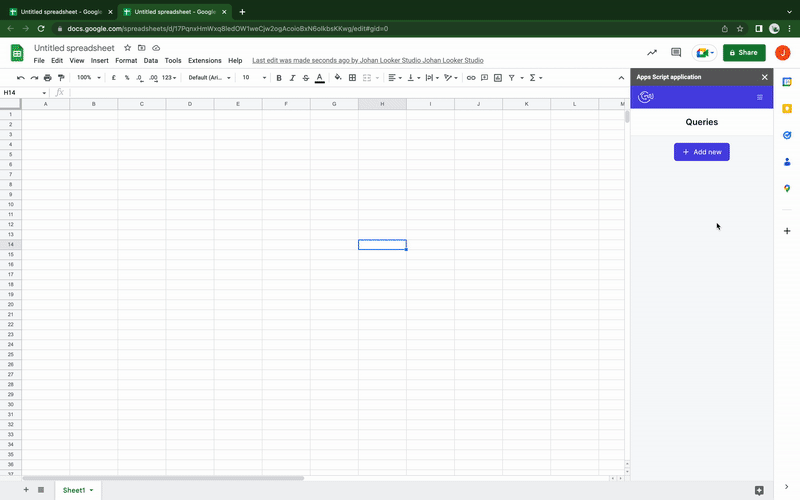The height and width of the screenshot is (500, 800).
Task: Toggle bold formatting
Action: click(x=279, y=78)
